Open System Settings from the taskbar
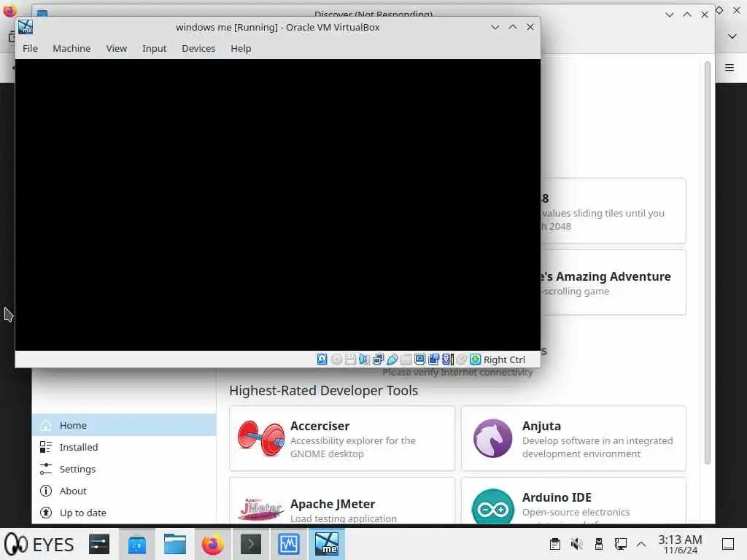This screenshot has width=747, height=560. [x=99, y=544]
